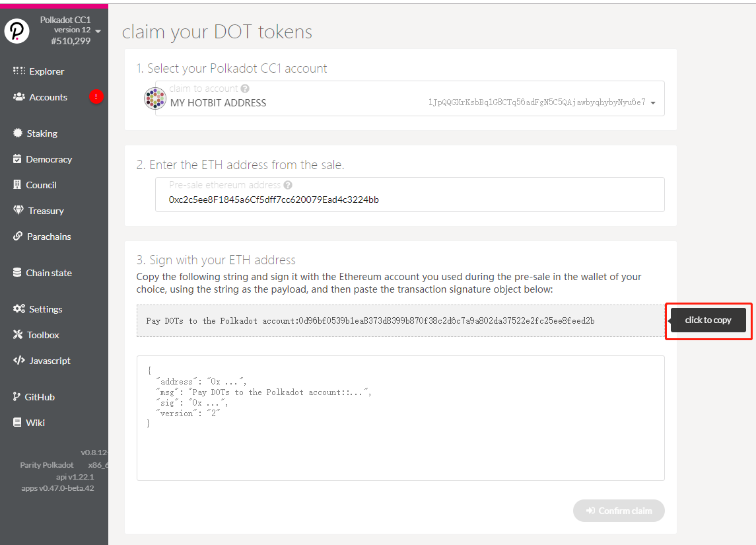Open the Parachains section

tap(48, 236)
